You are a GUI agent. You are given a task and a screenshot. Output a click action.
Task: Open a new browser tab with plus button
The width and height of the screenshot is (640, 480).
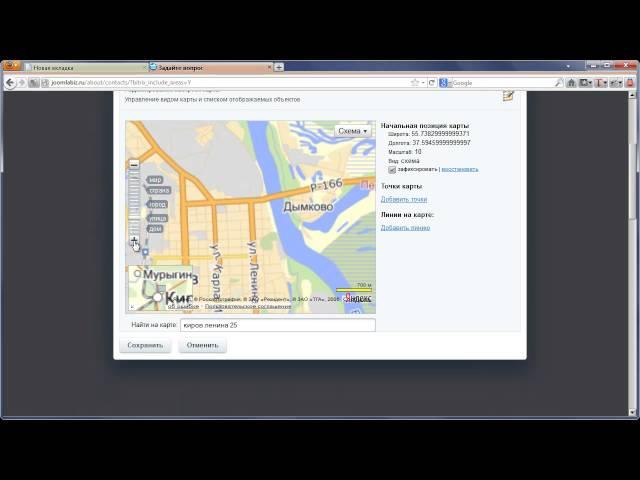(x=279, y=67)
